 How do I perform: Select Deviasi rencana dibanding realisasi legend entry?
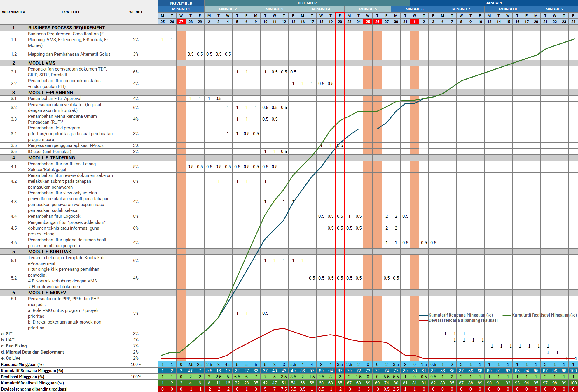(x=463, y=320)
